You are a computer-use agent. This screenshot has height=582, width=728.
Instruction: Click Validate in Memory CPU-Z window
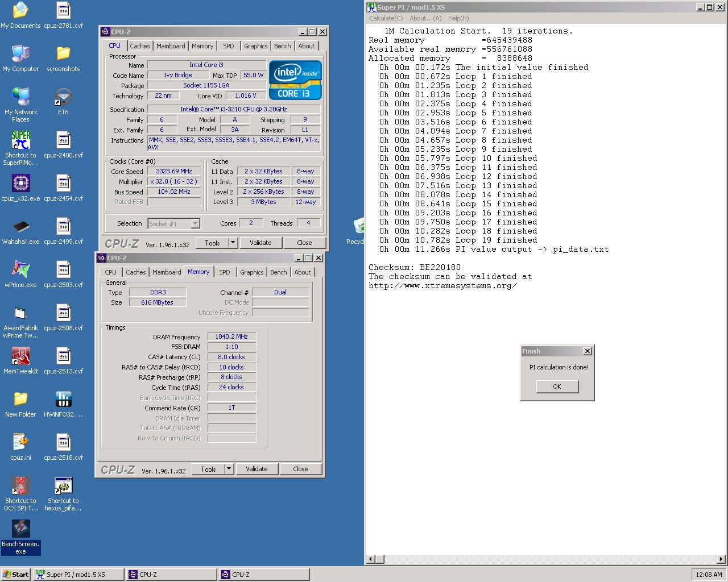257,469
